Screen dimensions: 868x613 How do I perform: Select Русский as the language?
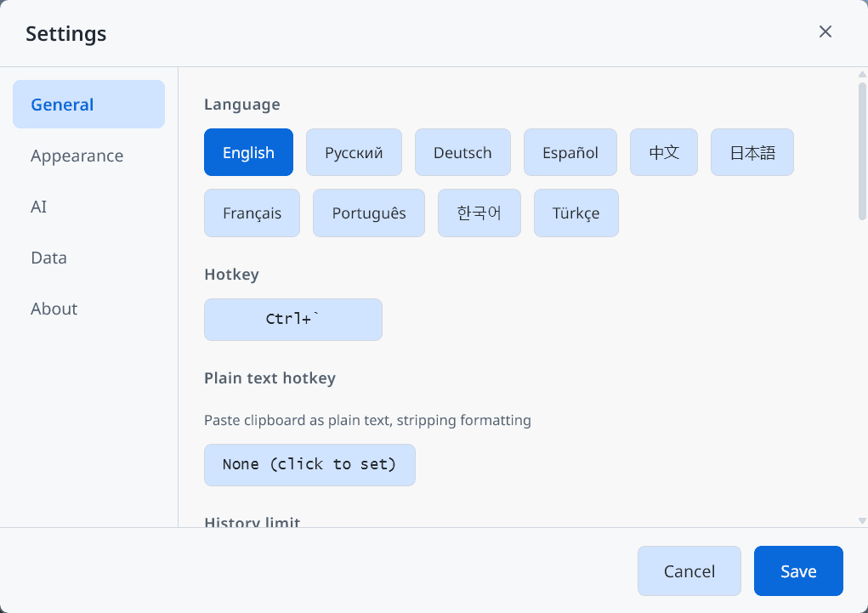coord(354,152)
